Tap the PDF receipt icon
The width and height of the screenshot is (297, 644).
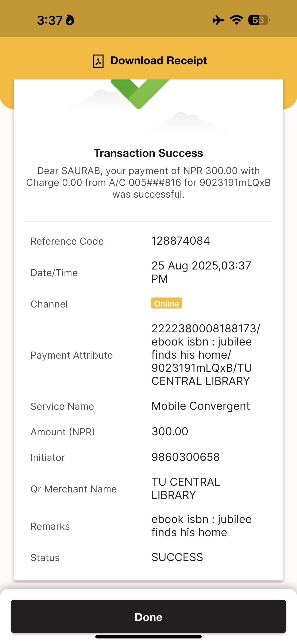(x=98, y=61)
